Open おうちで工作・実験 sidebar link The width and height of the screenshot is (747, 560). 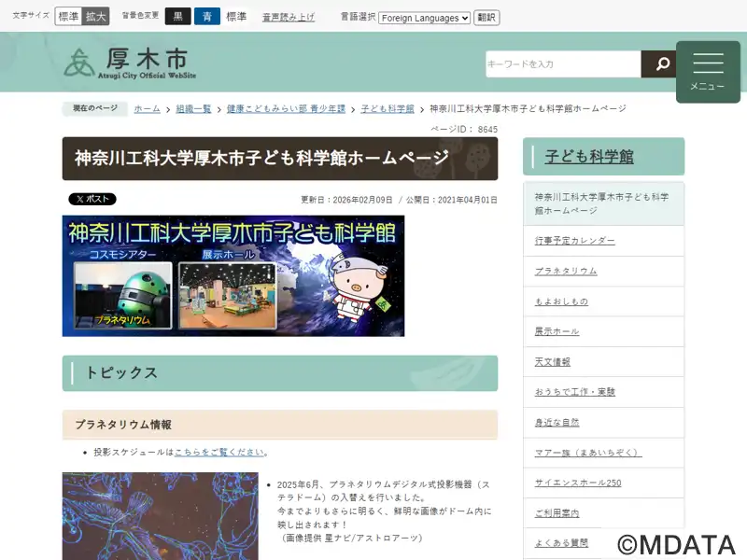[x=574, y=392]
